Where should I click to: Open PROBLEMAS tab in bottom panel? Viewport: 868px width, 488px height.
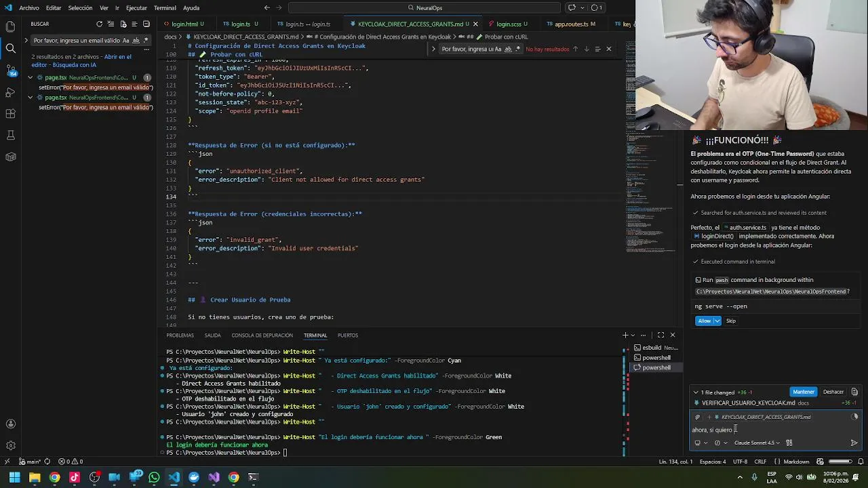pos(180,335)
